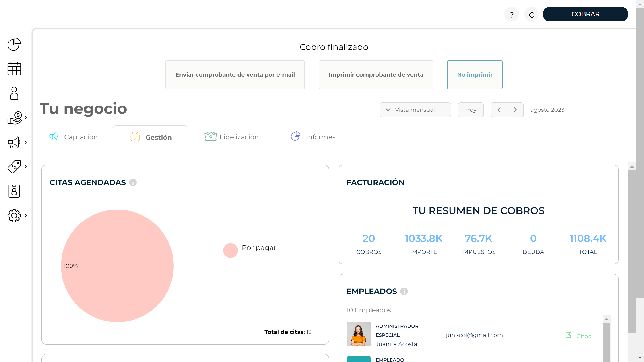Screen dimensions: 644x362
Task: Click the Total de citas: 12 text
Action: [288, 332]
